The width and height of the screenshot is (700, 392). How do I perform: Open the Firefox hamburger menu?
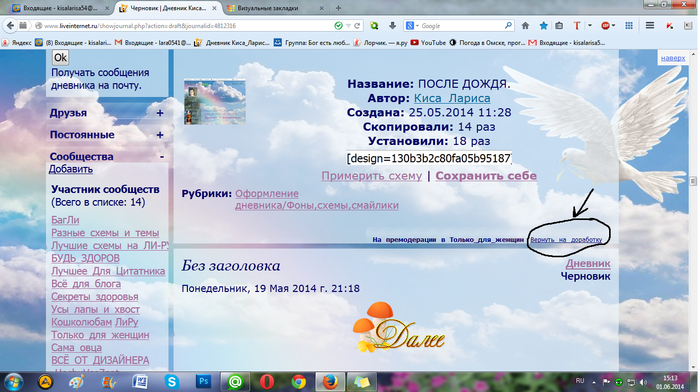[x=650, y=26]
